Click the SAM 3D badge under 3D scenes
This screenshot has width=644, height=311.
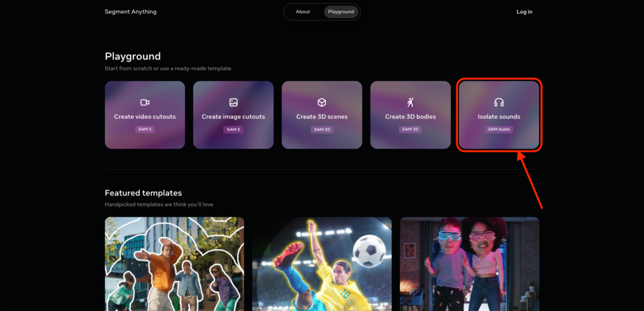click(x=321, y=129)
